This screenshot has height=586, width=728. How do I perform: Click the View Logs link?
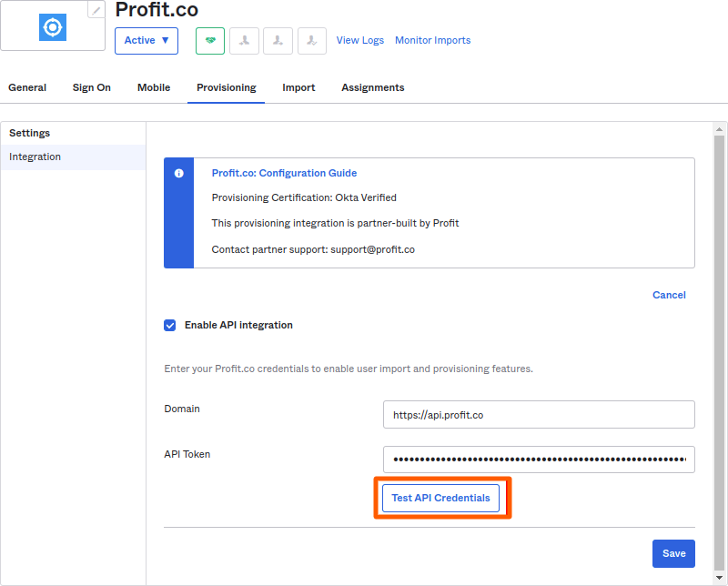click(x=360, y=40)
